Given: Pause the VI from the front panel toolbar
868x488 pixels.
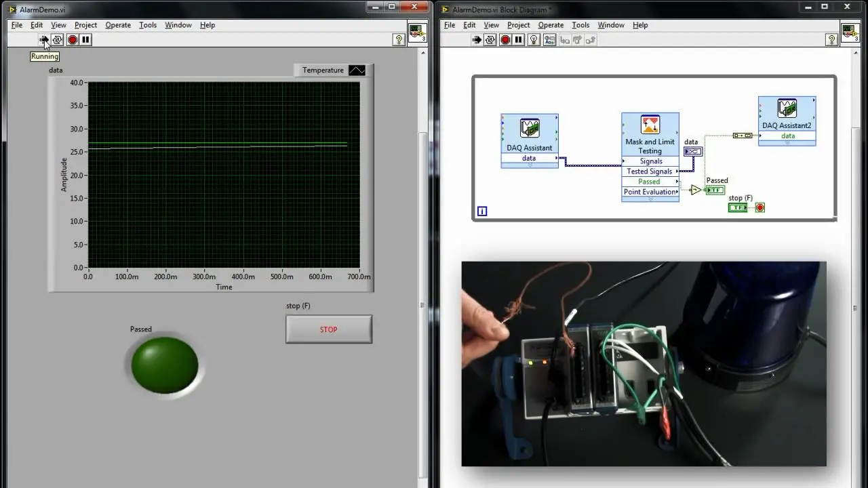Looking at the screenshot, I should [x=85, y=40].
